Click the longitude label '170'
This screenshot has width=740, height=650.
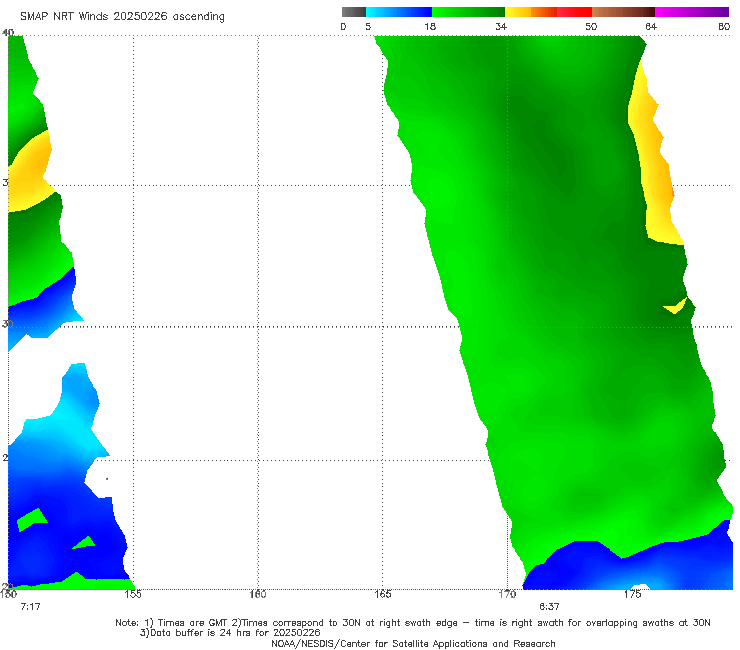point(507,594)
